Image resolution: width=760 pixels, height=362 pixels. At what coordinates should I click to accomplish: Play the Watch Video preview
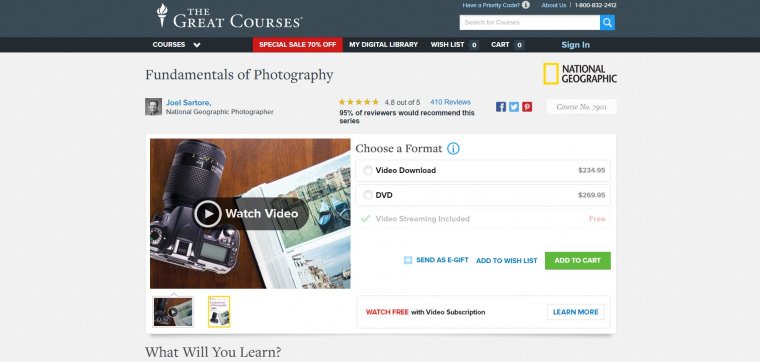click(x=252, y=214)
